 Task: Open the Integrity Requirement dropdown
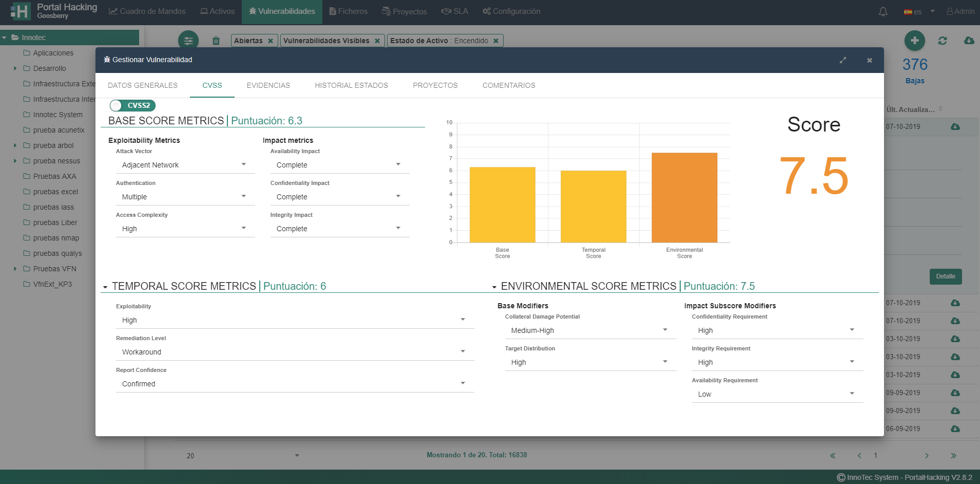tap(777, 362)
